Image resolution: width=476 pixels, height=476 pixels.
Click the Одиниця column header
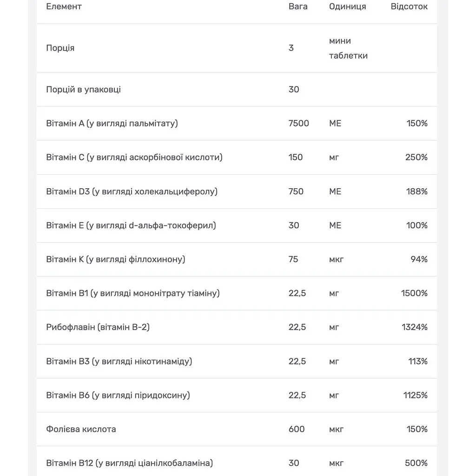coord(347,7)
